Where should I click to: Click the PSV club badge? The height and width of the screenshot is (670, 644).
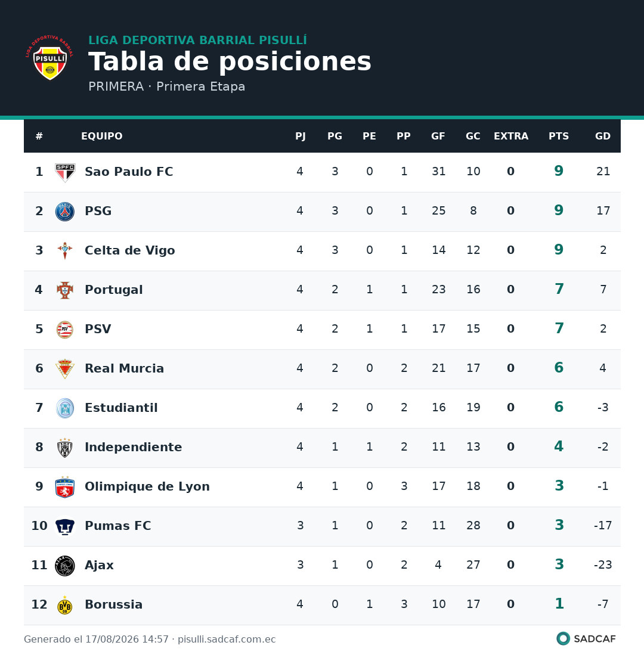pyautogui.click(x=65, y=330)
